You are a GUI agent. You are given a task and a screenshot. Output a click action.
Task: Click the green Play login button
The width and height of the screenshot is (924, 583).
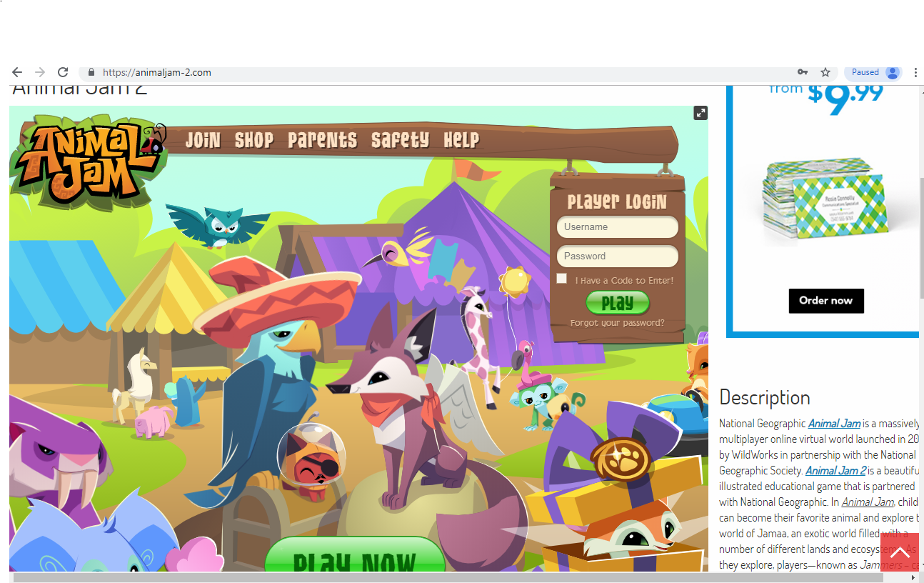point(618,303)
